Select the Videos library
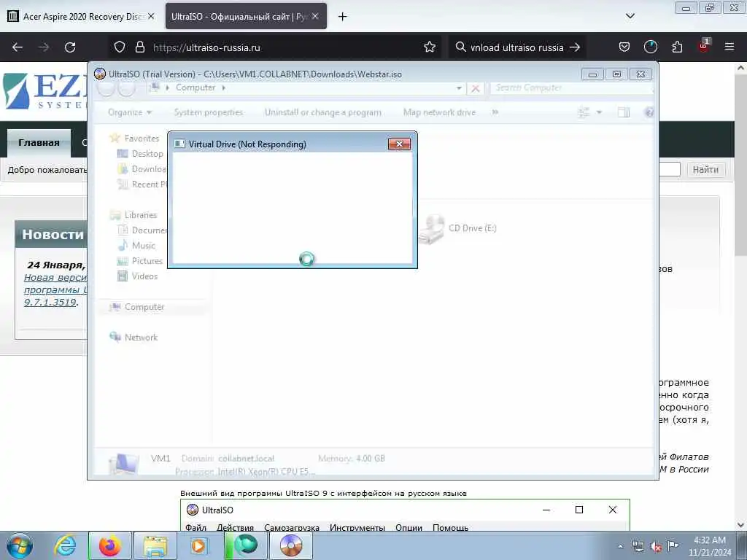 (144, 276)
